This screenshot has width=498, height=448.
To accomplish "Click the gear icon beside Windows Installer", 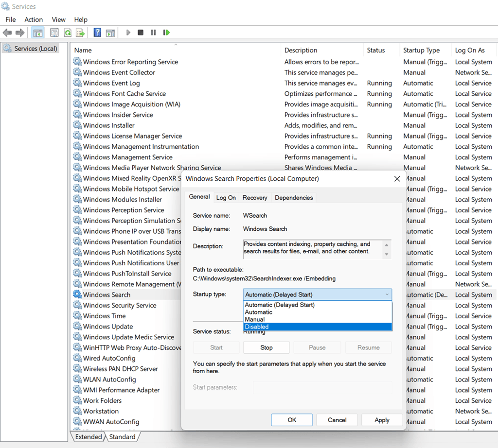I will (x=77, y=125).
